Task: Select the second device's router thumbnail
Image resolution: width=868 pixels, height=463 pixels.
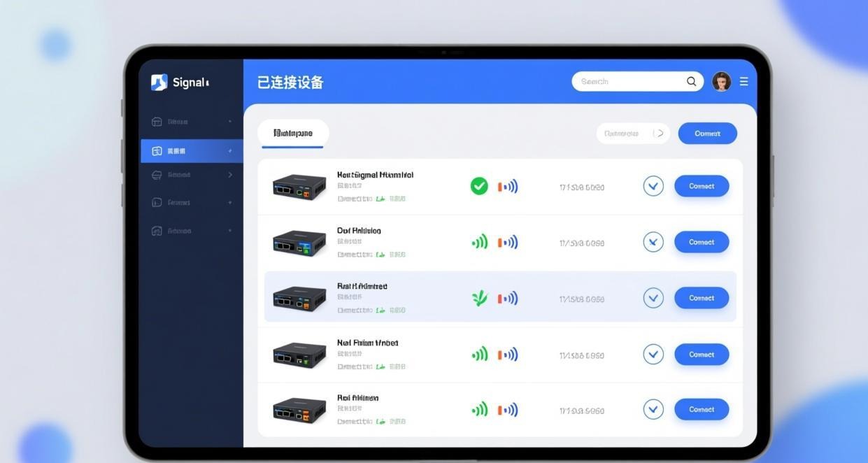Action: [299, 243]
